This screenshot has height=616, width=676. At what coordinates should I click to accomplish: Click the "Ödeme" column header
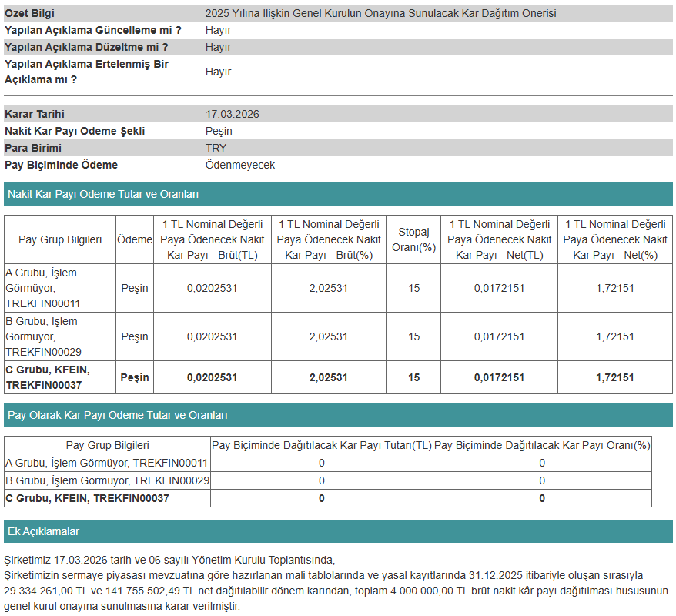click(x=135, y=239)
